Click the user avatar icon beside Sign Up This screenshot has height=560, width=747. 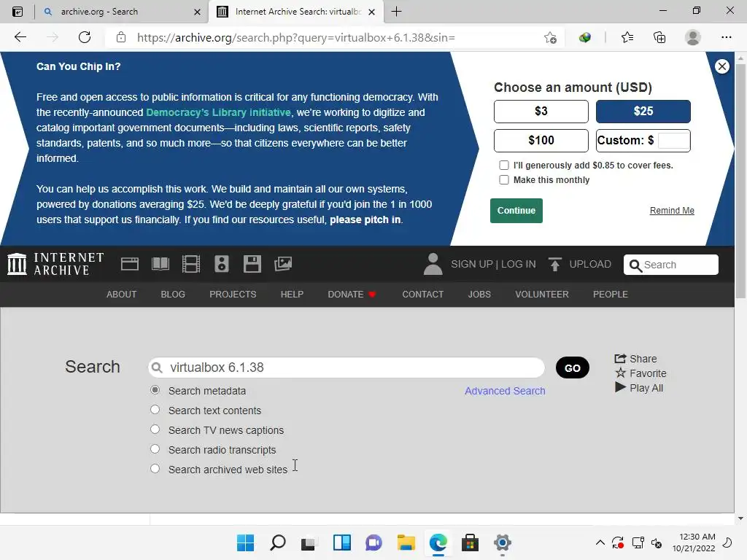433,264
